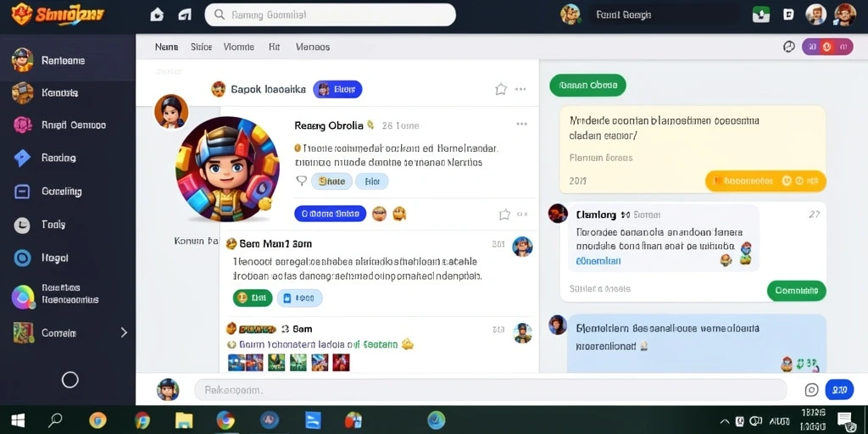
Task: Click the green Reaan Oboue button
Action: coord(587,86)
